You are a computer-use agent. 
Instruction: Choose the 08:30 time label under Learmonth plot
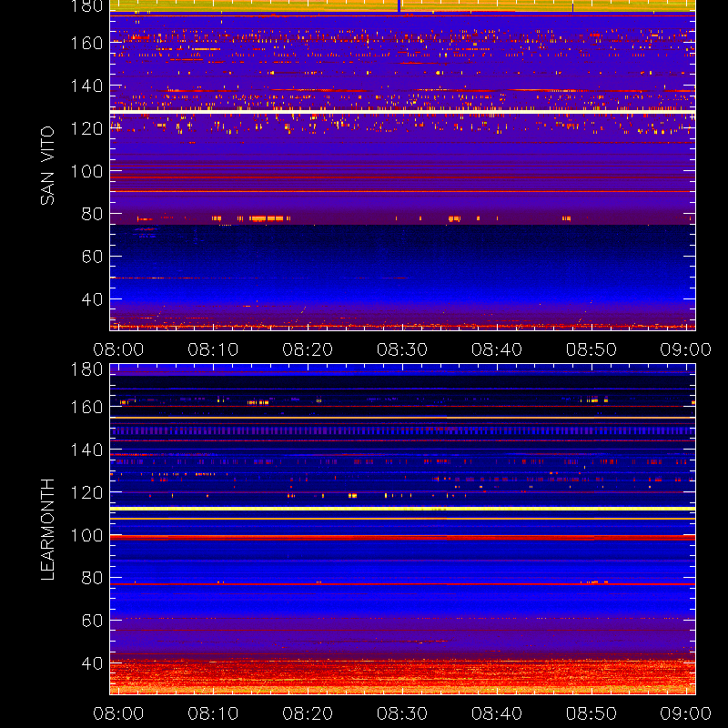tap(402, 713)
